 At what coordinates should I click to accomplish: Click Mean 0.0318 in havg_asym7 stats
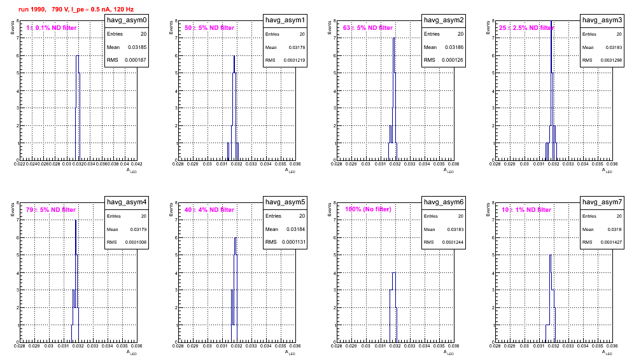602,229
